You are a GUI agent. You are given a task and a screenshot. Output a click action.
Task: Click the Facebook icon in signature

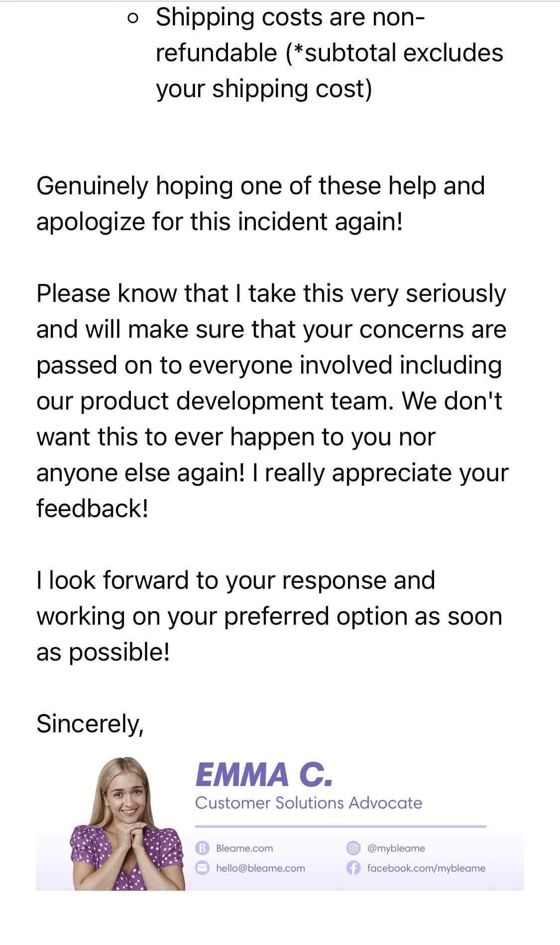tap(353, 868)
